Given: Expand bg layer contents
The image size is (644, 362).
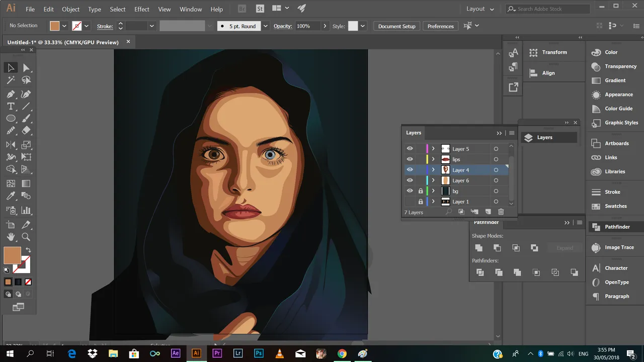Looking at the screenshot, I should [433, 191].
